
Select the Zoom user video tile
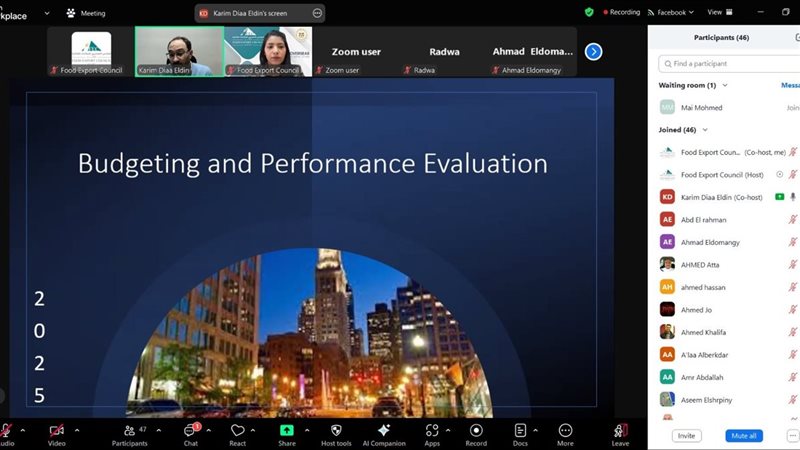tap(356, 52)
